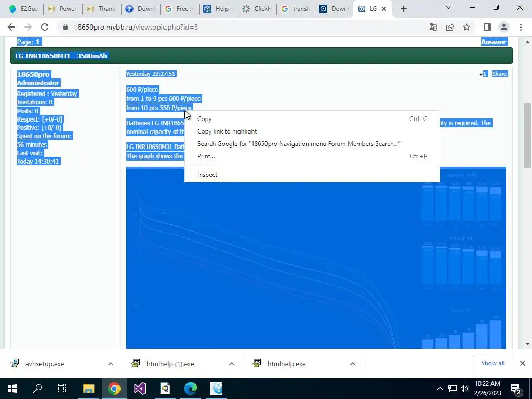
Task: Click the Chrome taskbar icon
Action: coord(114,389)
